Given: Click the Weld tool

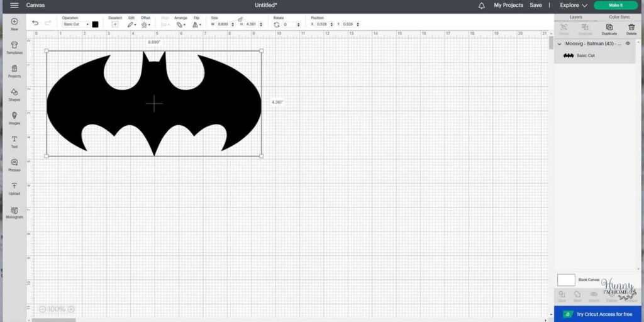Looking at the screenshot, I should click(577, 297).
